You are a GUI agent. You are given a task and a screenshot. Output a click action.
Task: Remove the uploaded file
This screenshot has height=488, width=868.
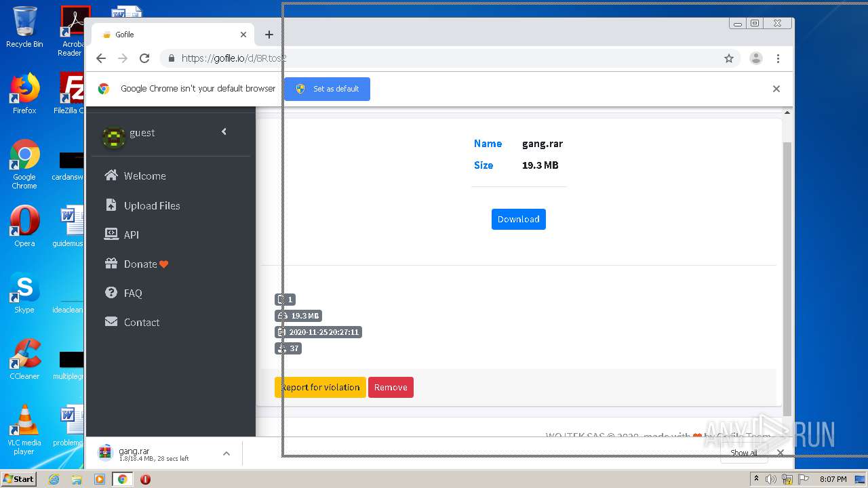point(391,387)
